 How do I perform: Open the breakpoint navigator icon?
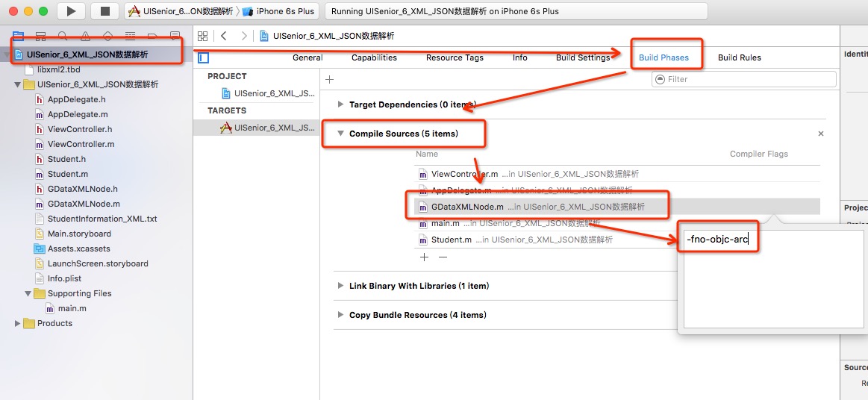(x=153, y=37)
